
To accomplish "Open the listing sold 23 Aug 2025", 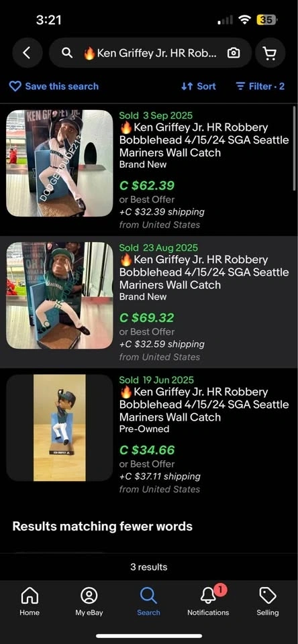I will [x=149, y=302].
